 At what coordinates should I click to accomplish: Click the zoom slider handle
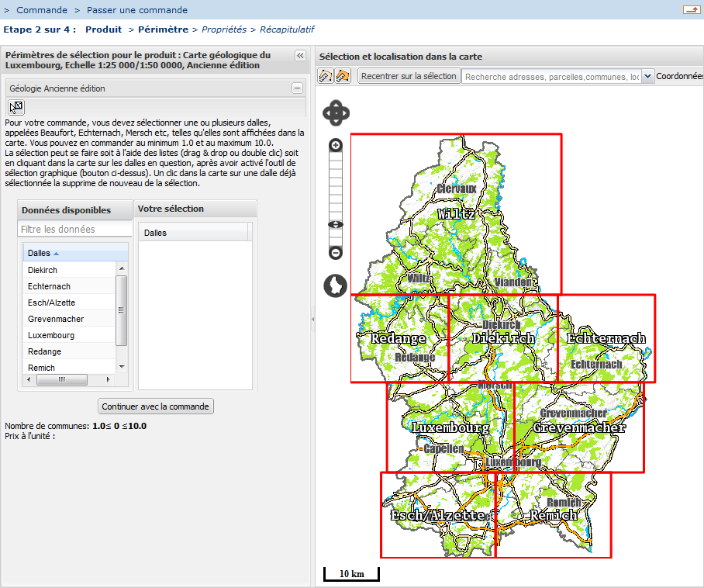tap(336, 225)
